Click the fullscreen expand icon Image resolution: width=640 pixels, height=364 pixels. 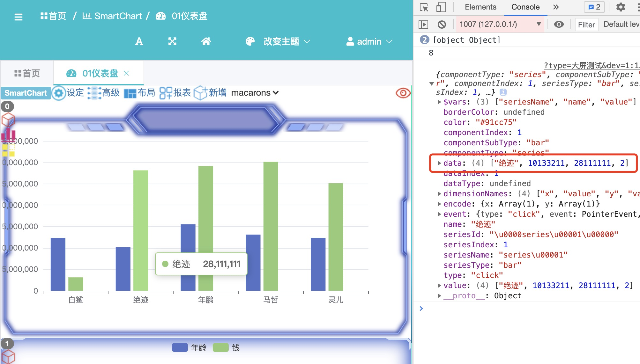click(x=172, y=41)
